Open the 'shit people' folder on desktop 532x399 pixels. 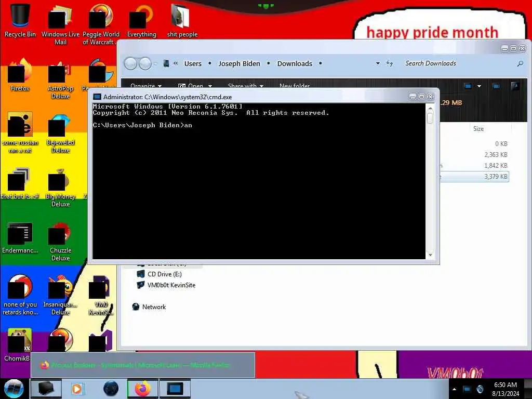pos(182,20)
